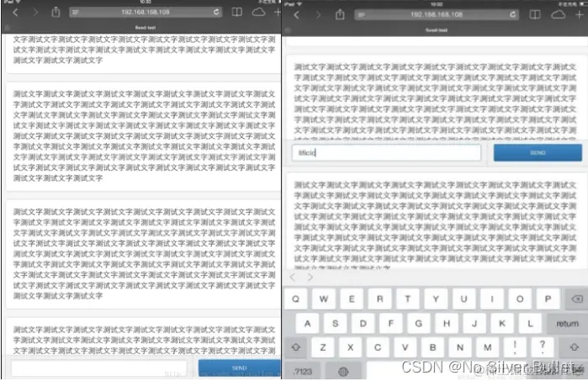Tap the I key
The height and width of the screenshot is (381, 588).
point(491,299)
